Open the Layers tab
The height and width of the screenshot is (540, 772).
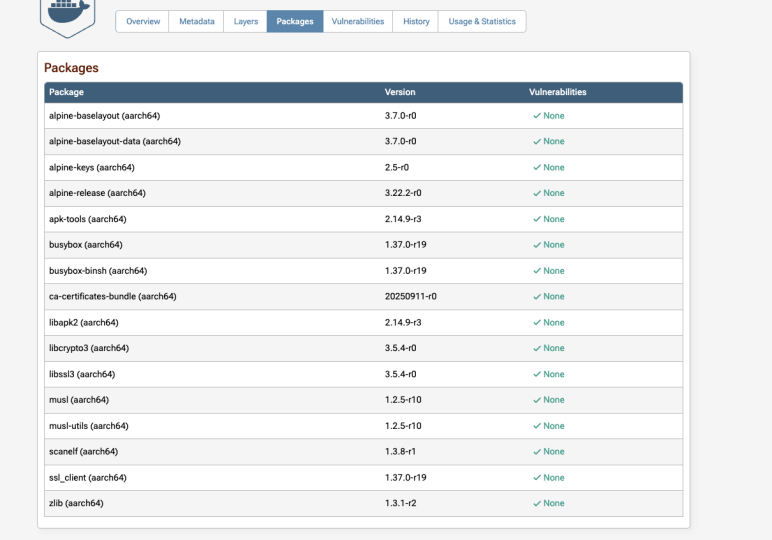point(245,22)
